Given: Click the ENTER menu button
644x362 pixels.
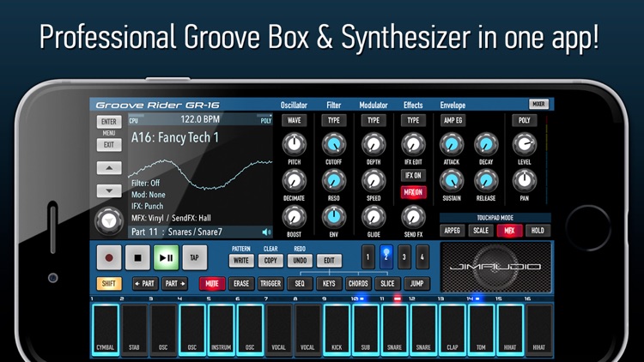Looking at the screenshot, I should point(109,122).
